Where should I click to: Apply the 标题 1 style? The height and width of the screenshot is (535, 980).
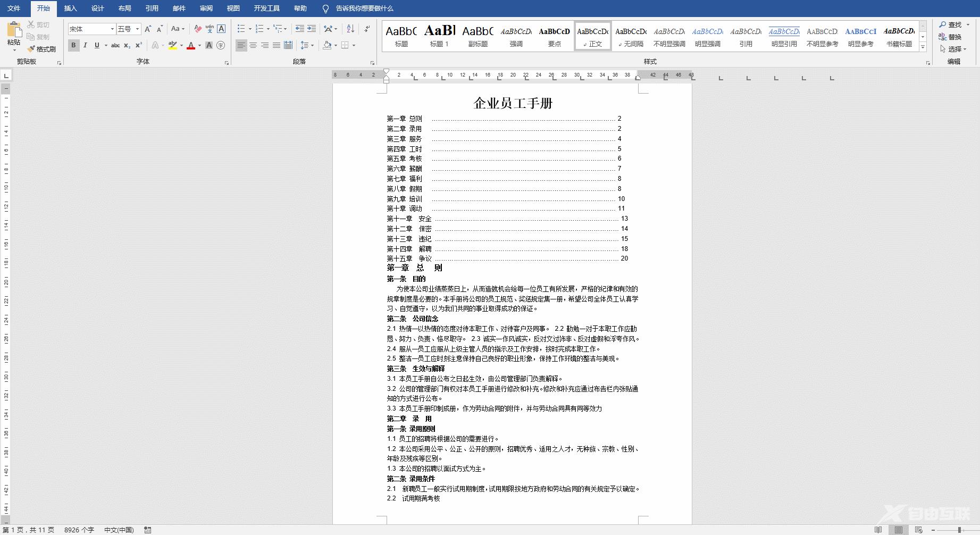tap(438, 36)
